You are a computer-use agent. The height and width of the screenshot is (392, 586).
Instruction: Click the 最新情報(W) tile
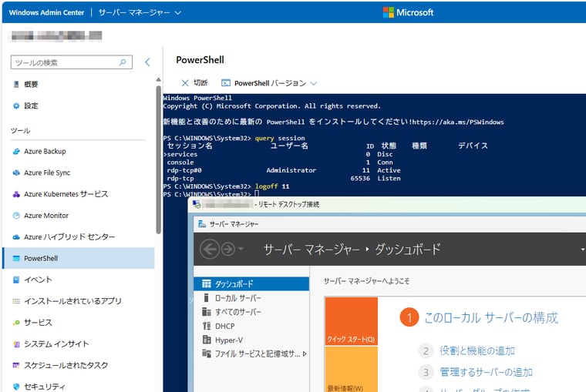point(352,369)
